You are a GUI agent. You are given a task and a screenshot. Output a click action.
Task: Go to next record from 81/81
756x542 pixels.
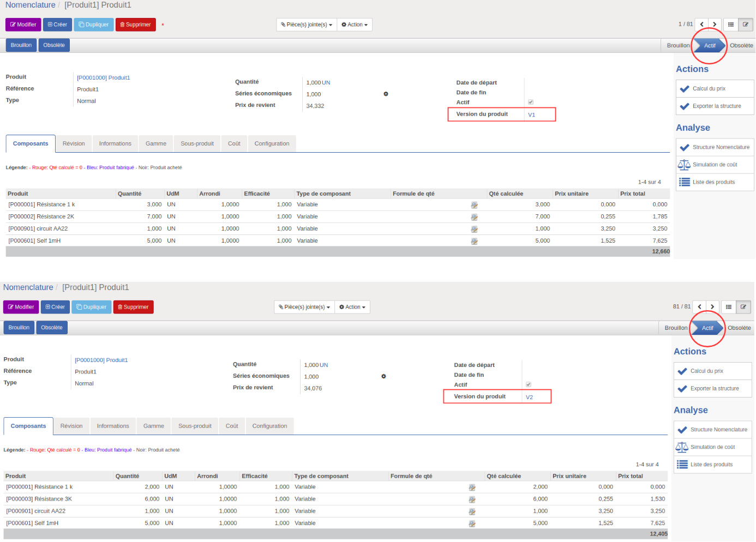tap(712, 307)
